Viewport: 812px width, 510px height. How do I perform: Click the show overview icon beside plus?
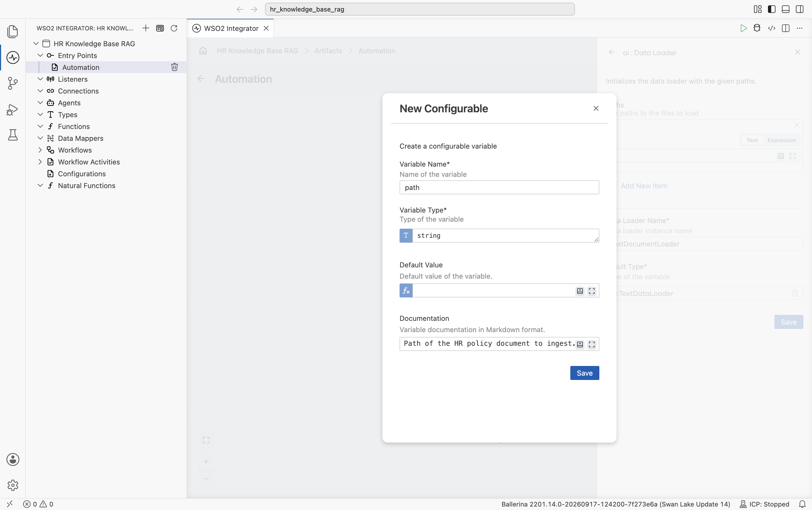[x=160, y=28]
